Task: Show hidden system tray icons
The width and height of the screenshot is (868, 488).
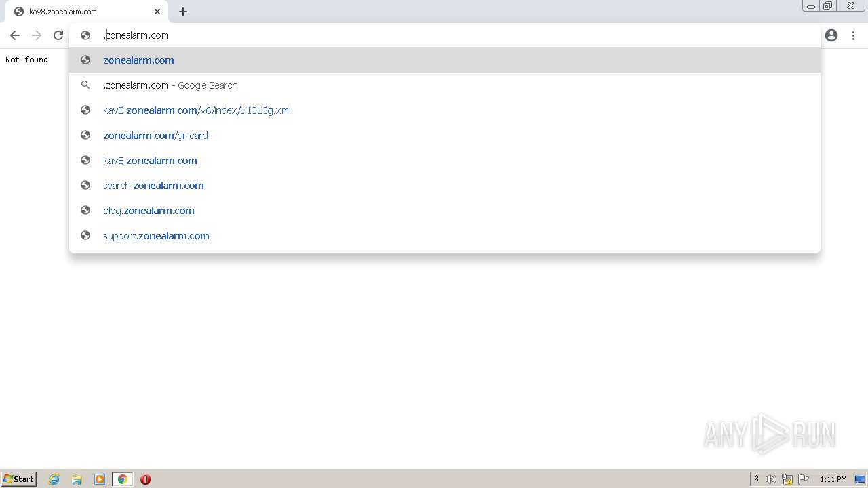Action: pyautogui.click(x=756, y=479)
